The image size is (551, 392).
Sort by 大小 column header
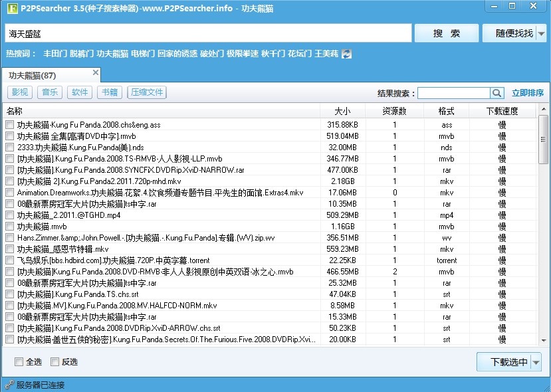(342, 111)
